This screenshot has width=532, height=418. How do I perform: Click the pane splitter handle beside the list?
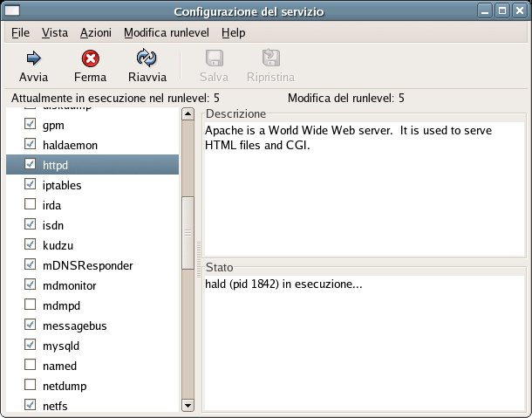tap(199, 260)
